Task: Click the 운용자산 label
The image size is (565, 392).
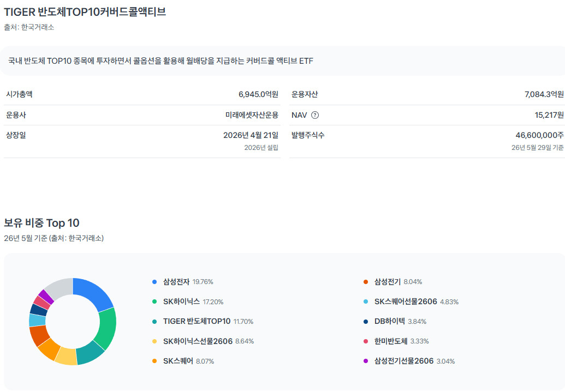Action: (x=305, y=94)
